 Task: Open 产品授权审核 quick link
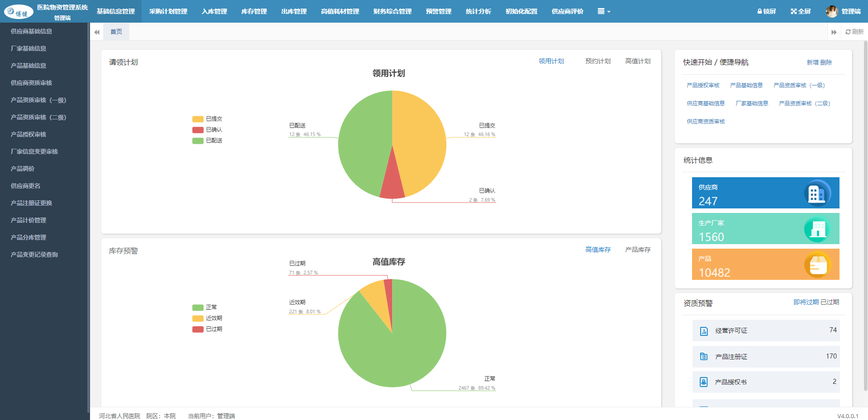(703, 85)
